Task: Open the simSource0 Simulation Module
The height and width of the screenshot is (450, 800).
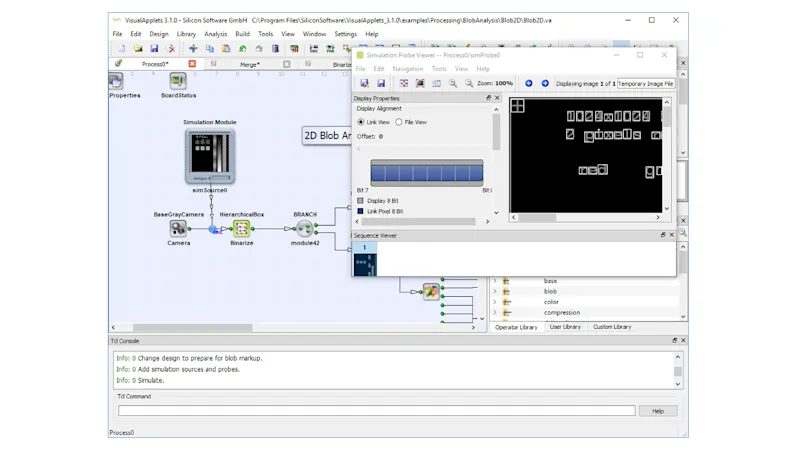Action: pyautogui.click(x=210, y=156)
